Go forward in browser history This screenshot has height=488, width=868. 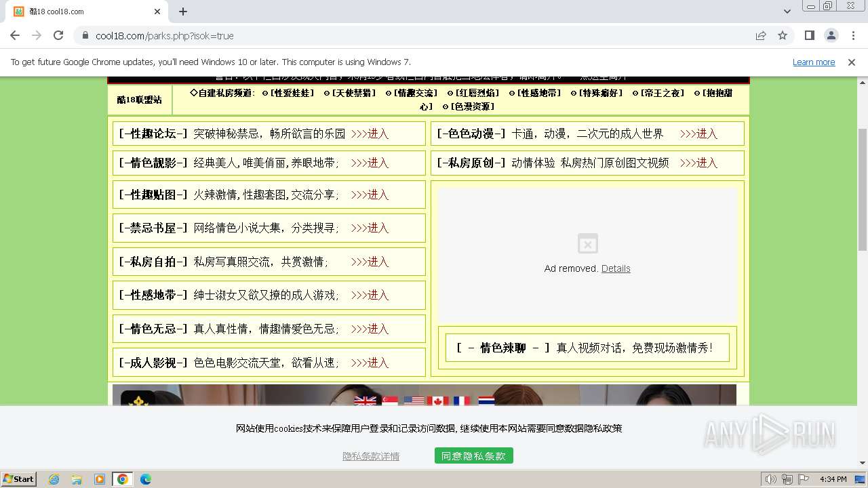click(37, 35)
